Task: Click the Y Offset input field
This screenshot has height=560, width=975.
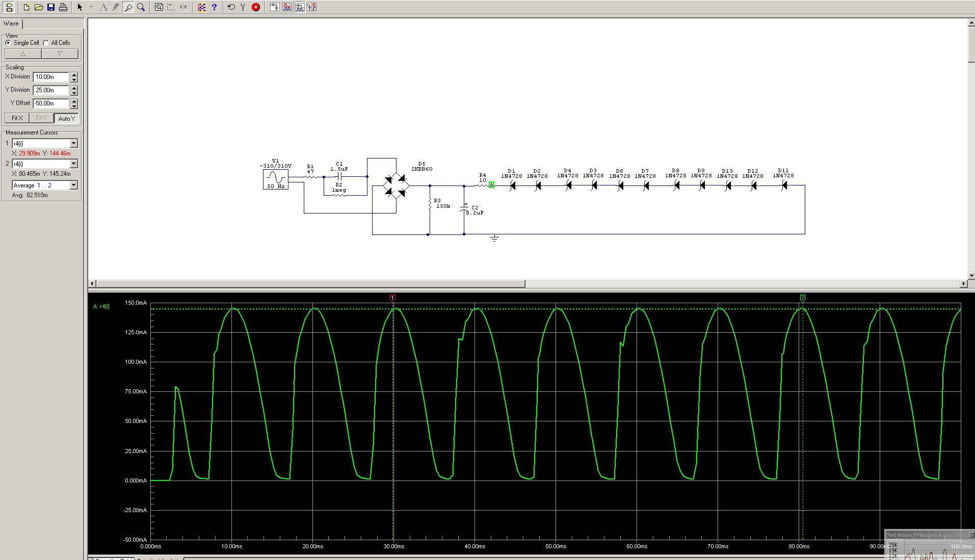Action: click(51, 103)
